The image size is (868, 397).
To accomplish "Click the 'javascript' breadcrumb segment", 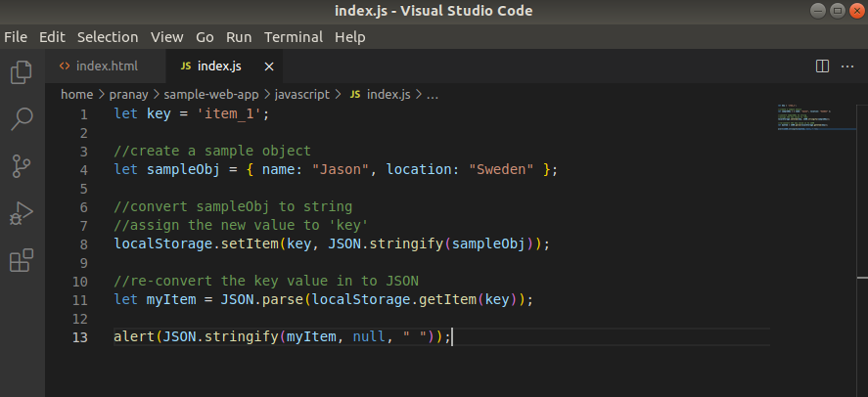I will 302,95.
